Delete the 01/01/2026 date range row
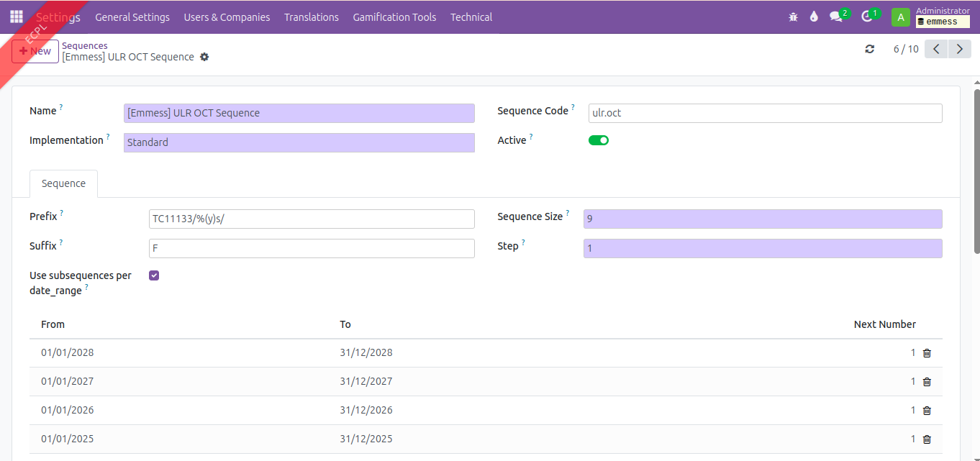This screenshot has width=980, height=461. [927, 411]
